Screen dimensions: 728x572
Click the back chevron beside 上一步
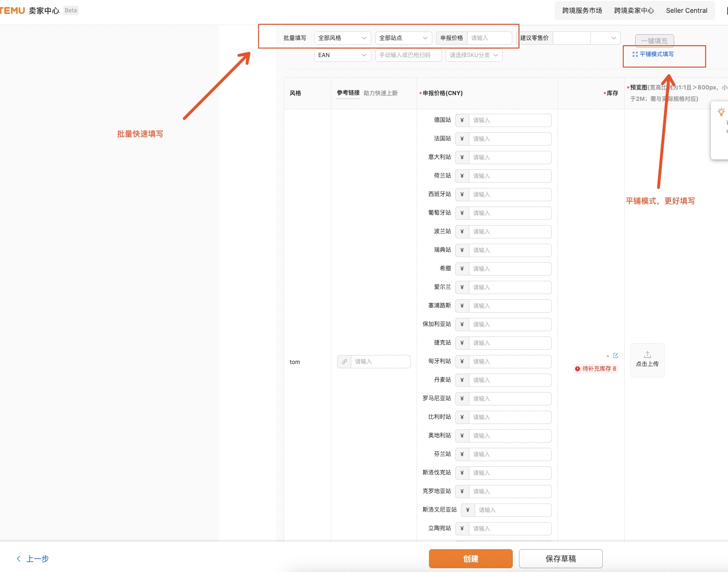click(x=19, y=559)
